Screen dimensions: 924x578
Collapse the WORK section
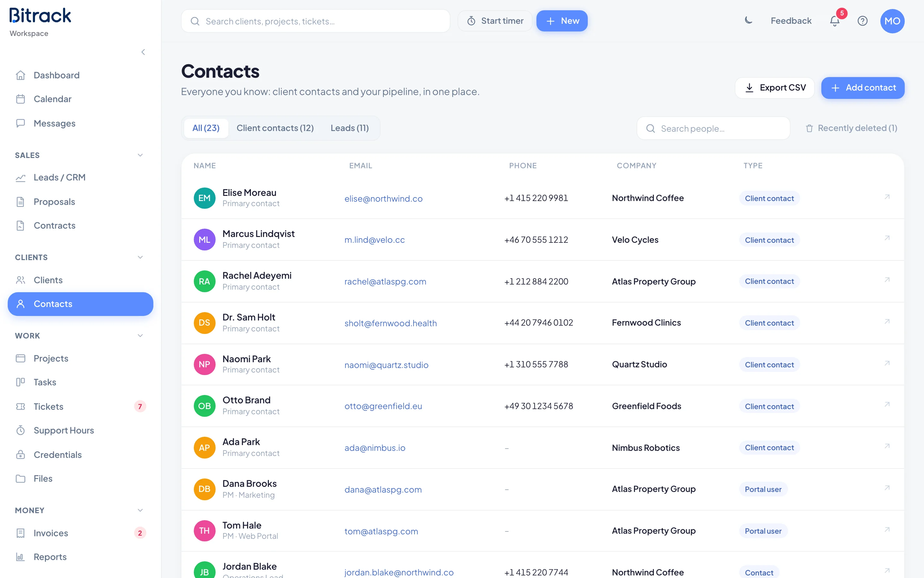click(140, 336)
